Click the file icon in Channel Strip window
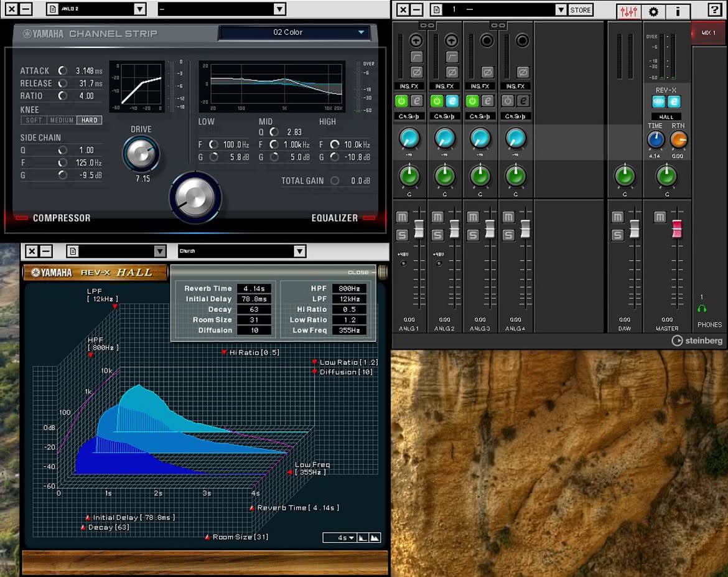 pos(52,9)
